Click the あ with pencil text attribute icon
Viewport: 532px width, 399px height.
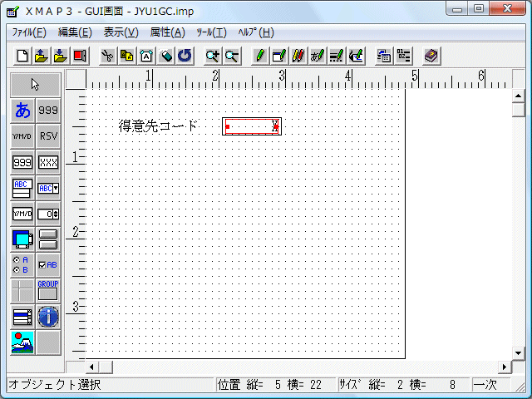[x=318, y=56]
